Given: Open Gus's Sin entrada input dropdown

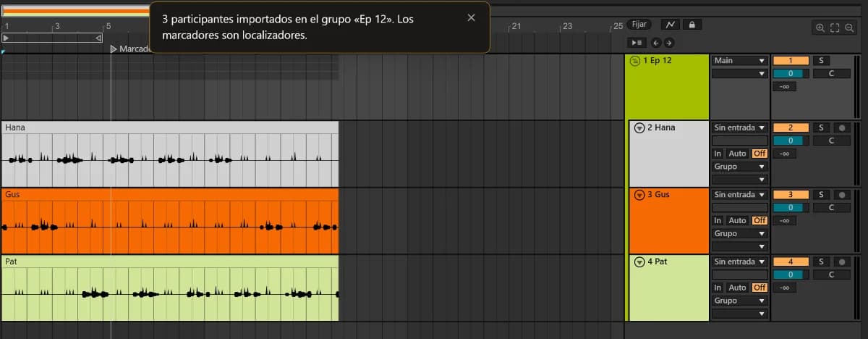Looking at the screenshot, I should pos(739,195).
